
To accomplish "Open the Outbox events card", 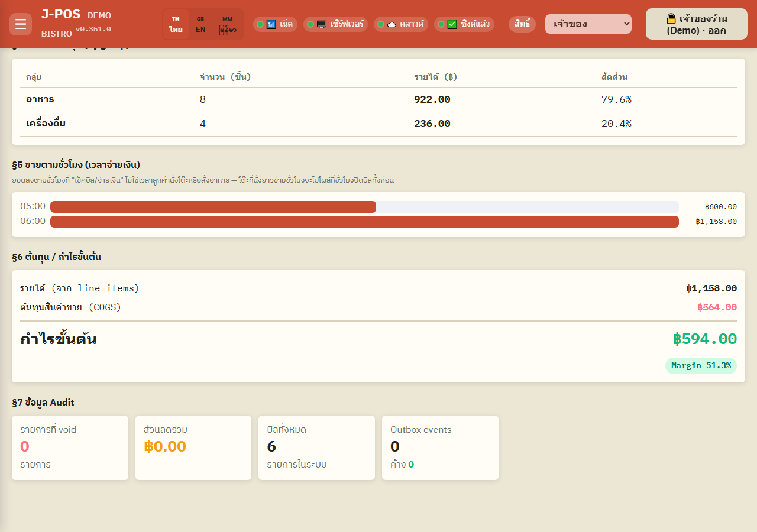I will pos(440,447).
